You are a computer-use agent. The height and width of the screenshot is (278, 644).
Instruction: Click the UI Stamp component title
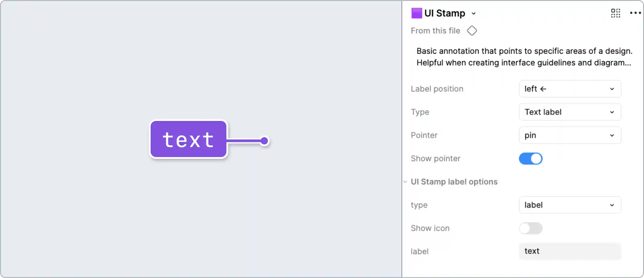pyautogui.click(x=444, y=13)
